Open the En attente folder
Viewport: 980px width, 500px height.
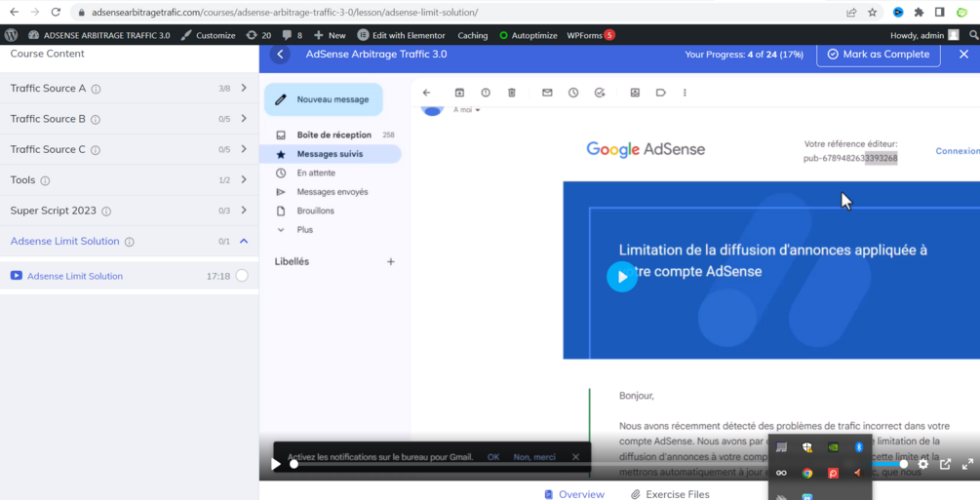316,173
